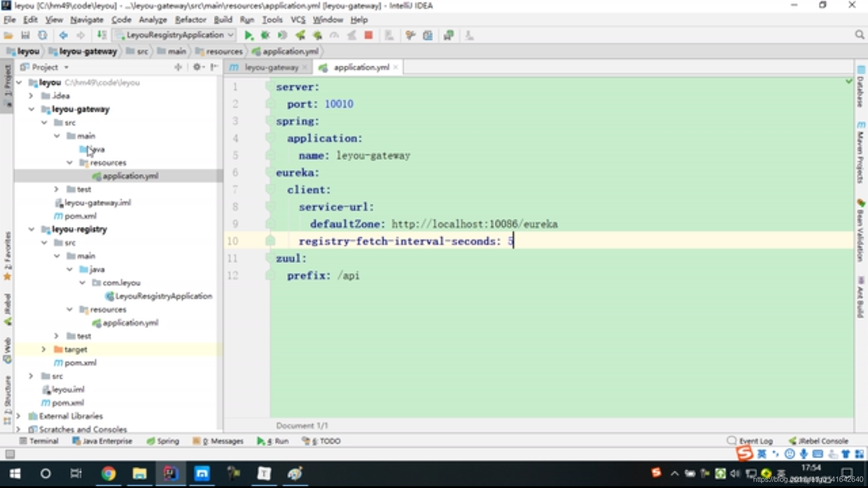Image resolution: width=868 pixels, height=488 pixels.
Task: Open Favorites side tool window
Action: tap(7, 255)
